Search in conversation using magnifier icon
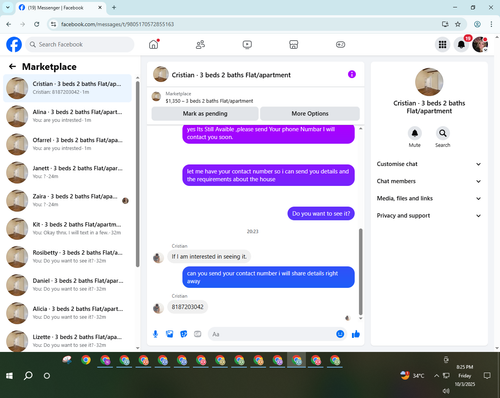The image size is (500, 398). pyautogui.click(x=443, y=133)
